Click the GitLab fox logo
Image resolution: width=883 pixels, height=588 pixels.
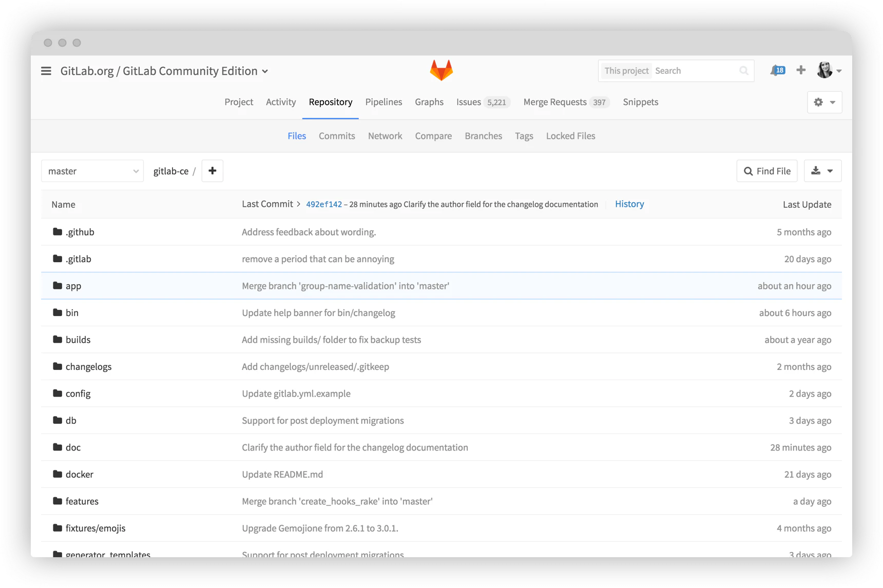tap(441, 70)
